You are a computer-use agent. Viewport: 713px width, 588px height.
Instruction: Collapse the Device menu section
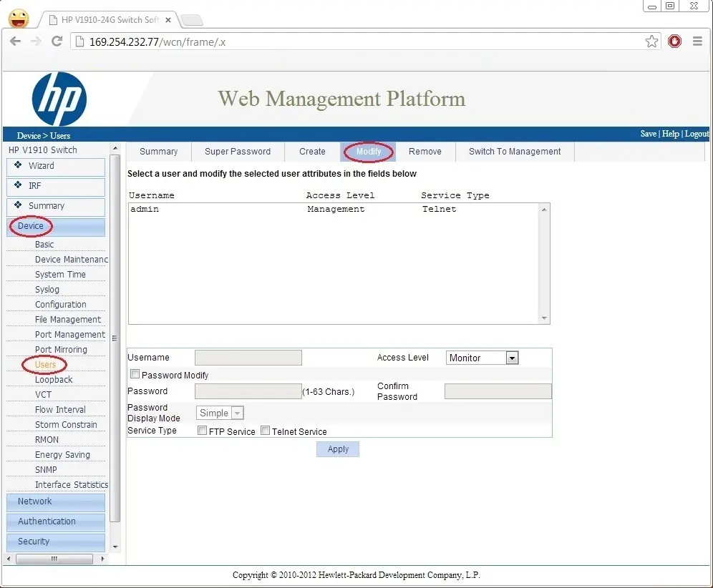click(56, 226)
